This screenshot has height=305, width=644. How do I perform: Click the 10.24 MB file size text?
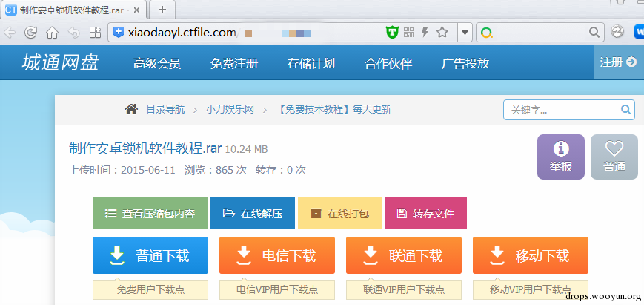point(247,149)
